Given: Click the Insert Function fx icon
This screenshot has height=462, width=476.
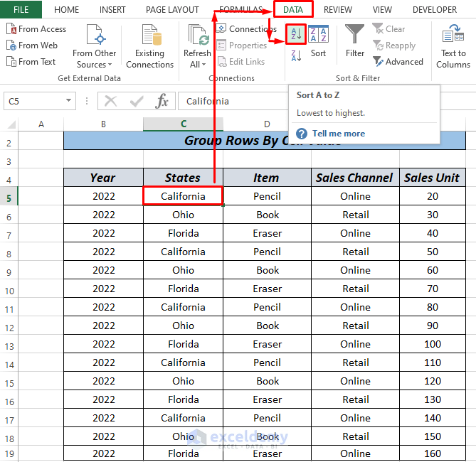Looking at the screenshot, I should [x=162, y=101].
